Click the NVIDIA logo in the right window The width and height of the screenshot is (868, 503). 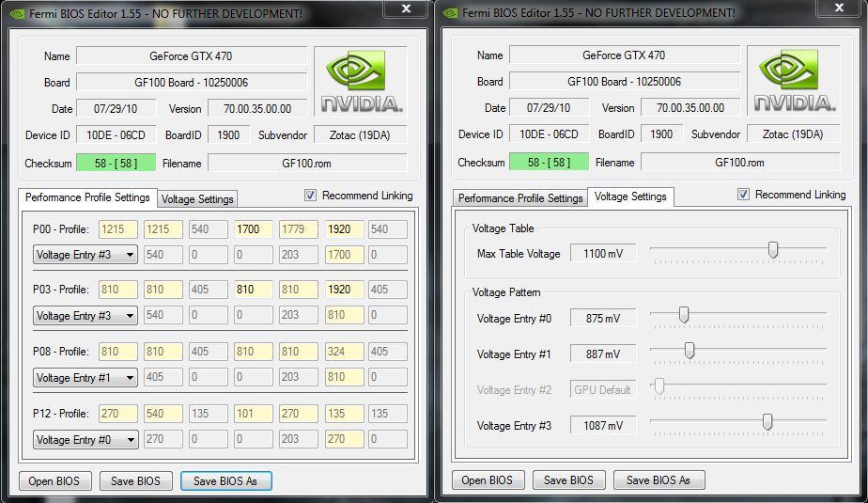(x=794, y=80)
